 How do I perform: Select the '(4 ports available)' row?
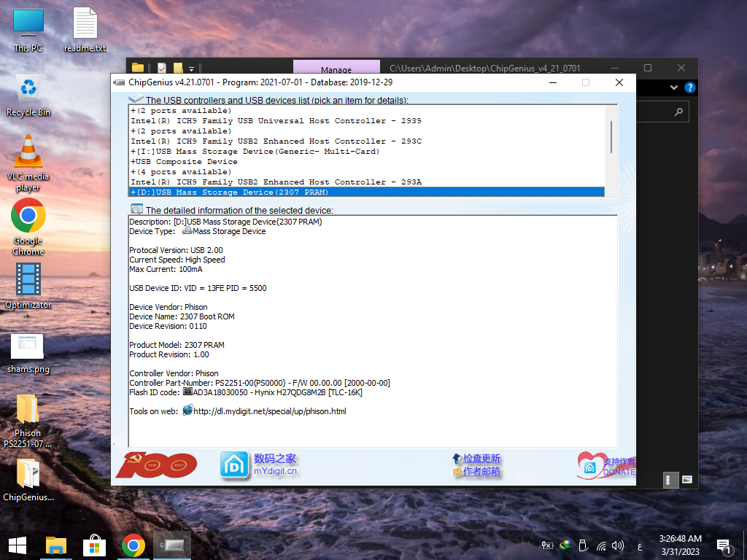point(367,172)
